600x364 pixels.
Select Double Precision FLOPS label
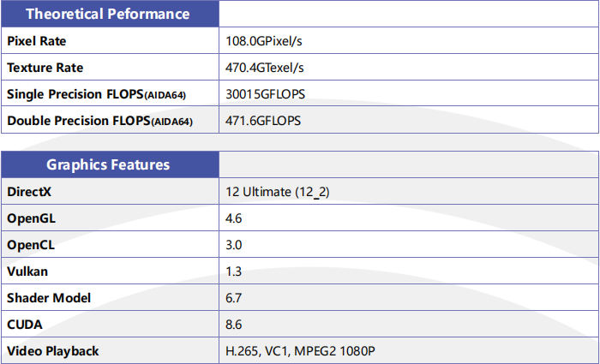coord(100,121)
